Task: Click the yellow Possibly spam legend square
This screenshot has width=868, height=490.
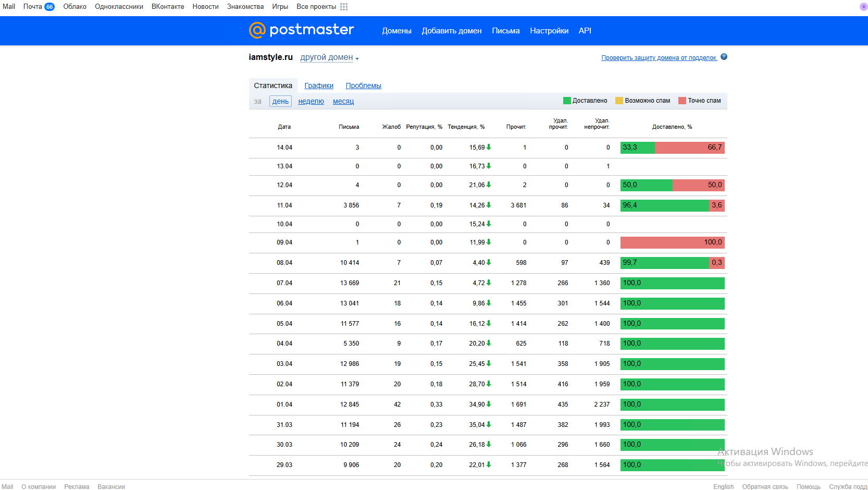Action: [x=619, y=101]
